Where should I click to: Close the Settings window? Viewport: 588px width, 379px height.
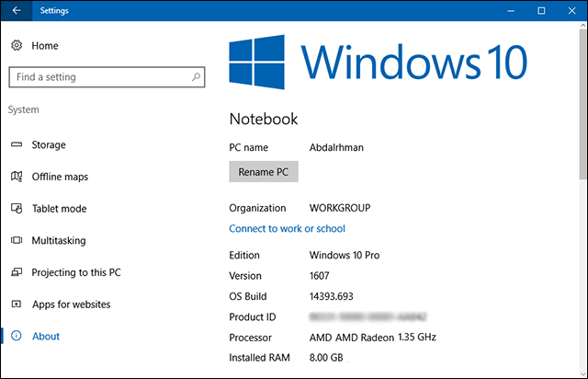tap(568, 11)
